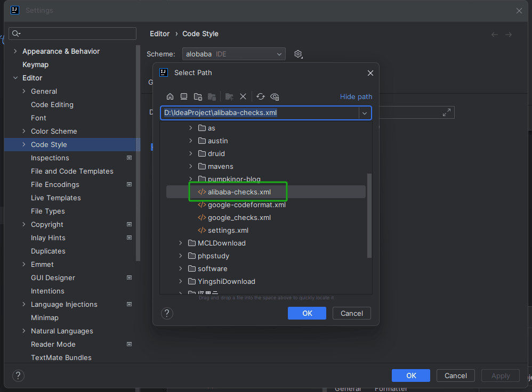Open the path history dropdown arrow

click(365, 113)
